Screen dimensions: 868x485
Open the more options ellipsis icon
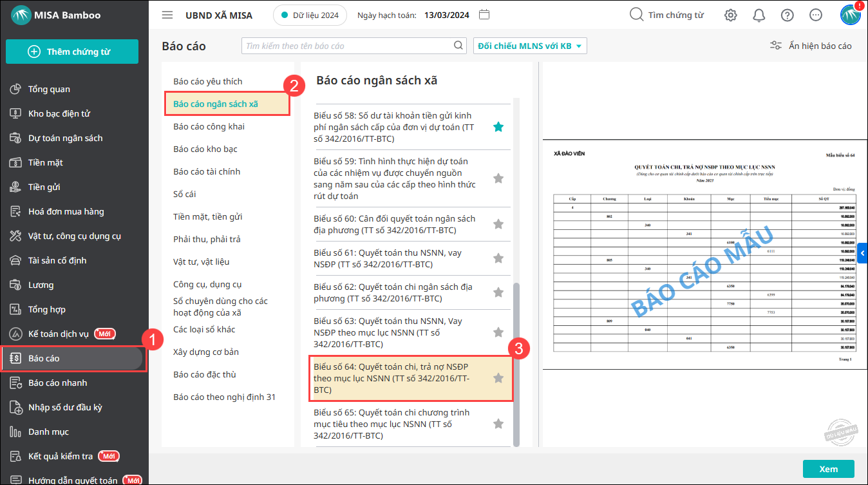tap(816, 15)
